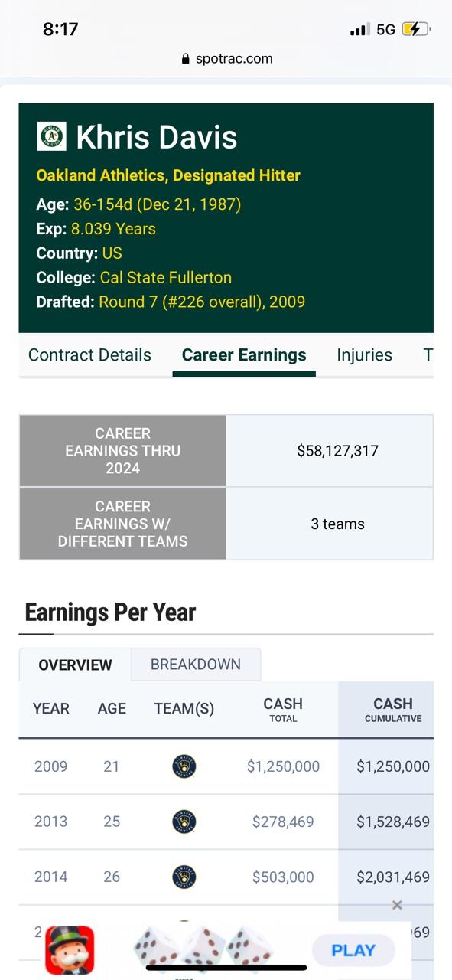Sort by the CASH TOTAL column header
Viewport: 452px width, 980px height.
click(283, 709)
